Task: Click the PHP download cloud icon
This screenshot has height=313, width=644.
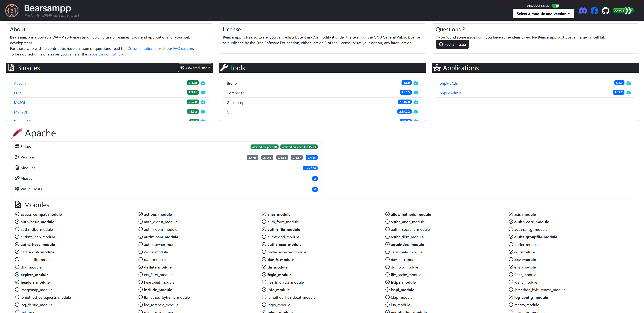Action: click(x=203, y=93)
